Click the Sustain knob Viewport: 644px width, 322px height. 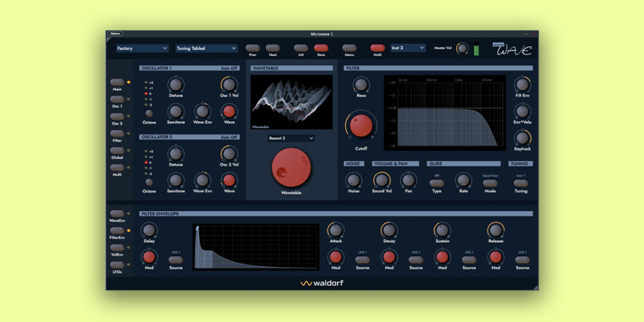tap(442, 230)
